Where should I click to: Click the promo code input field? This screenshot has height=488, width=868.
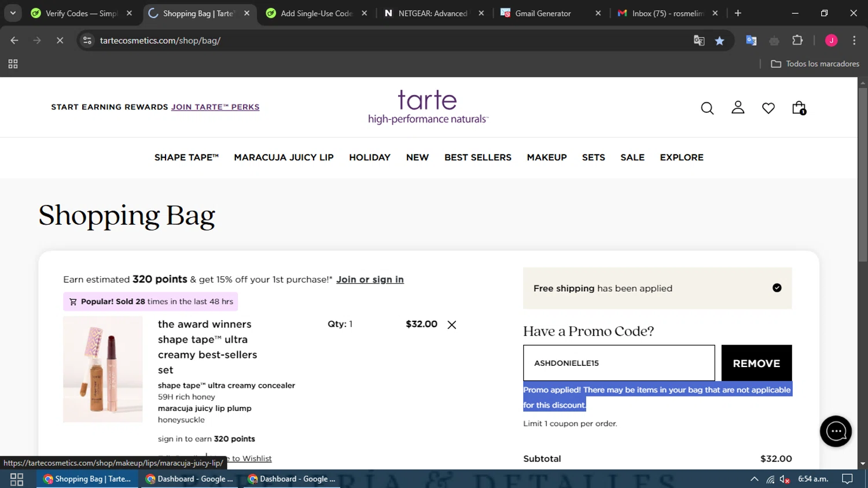coord(619,363)
